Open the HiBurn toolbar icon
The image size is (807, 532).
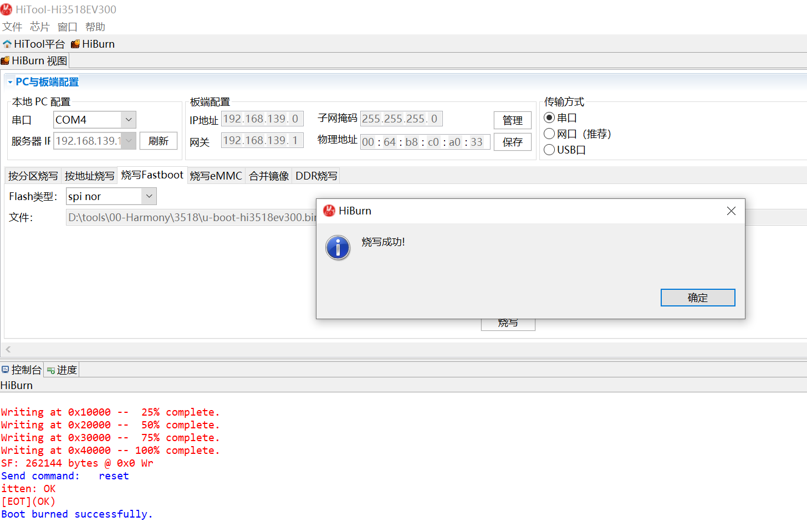[75, 44]
